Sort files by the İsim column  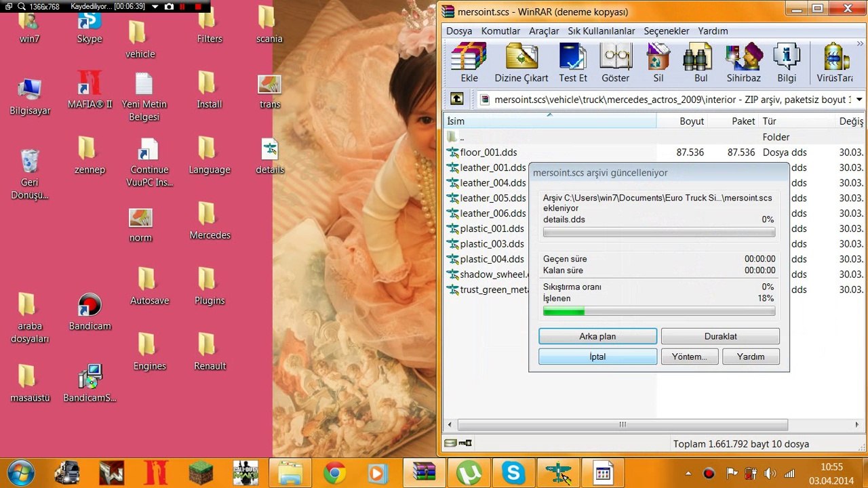coord(549,121)
